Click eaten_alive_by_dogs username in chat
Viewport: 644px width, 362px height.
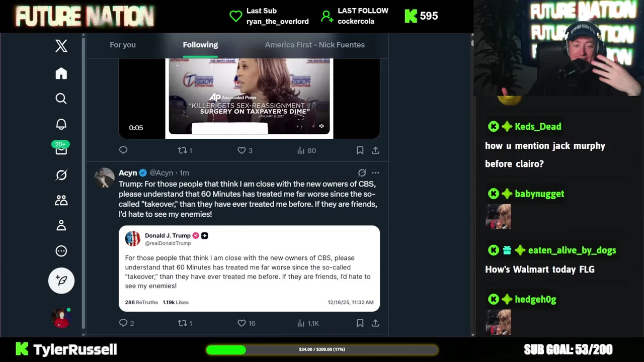(x=572, y=250)
